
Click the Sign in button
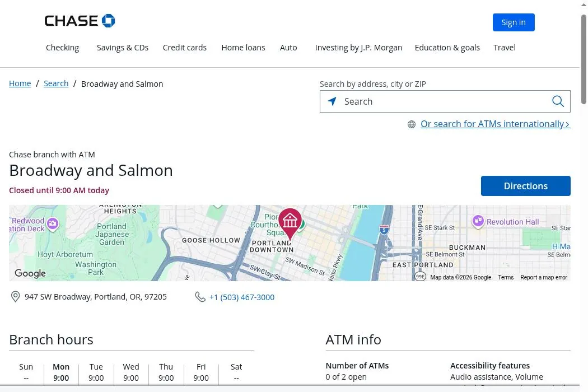[x=514, y=22]
